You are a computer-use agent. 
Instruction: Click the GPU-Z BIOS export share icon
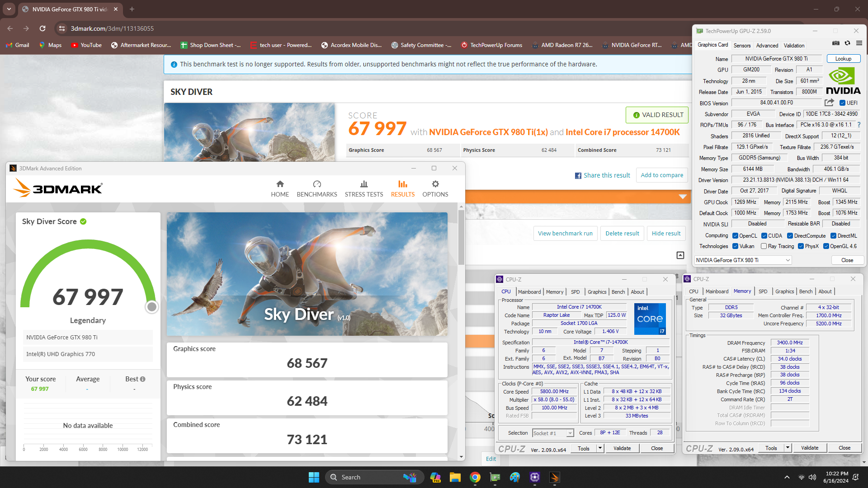point(830,103)
